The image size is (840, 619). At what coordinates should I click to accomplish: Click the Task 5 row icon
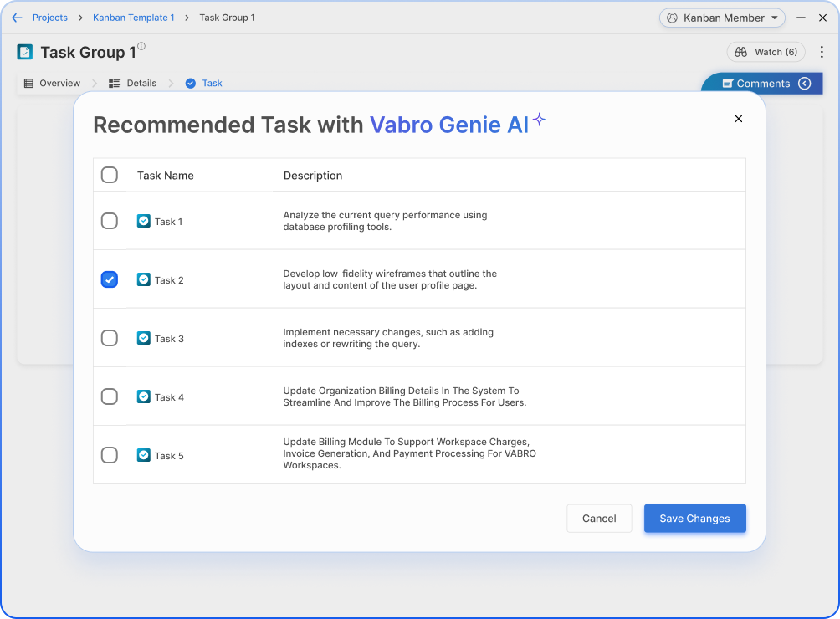[144, 455]
